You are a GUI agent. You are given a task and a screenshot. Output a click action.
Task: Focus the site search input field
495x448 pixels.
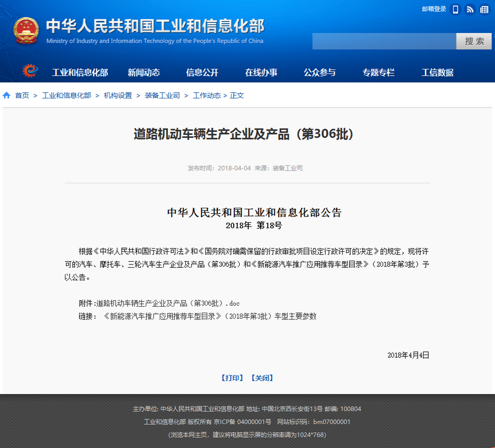tap(384, 41)
